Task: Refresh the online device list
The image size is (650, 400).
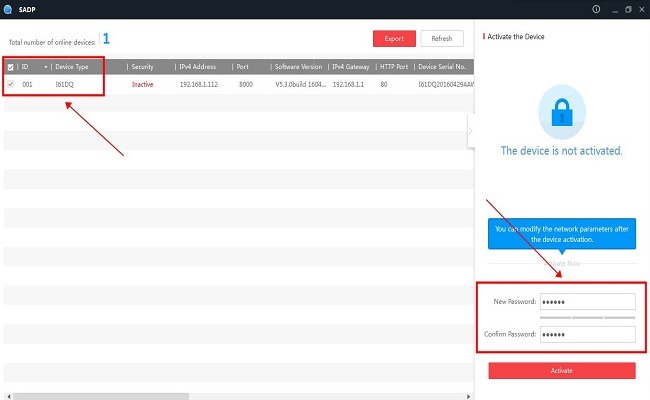Action: [442, 39]
